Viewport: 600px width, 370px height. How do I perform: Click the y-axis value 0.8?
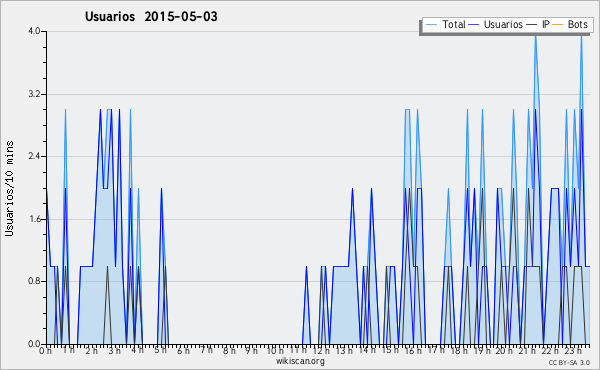tap(34, 282)
